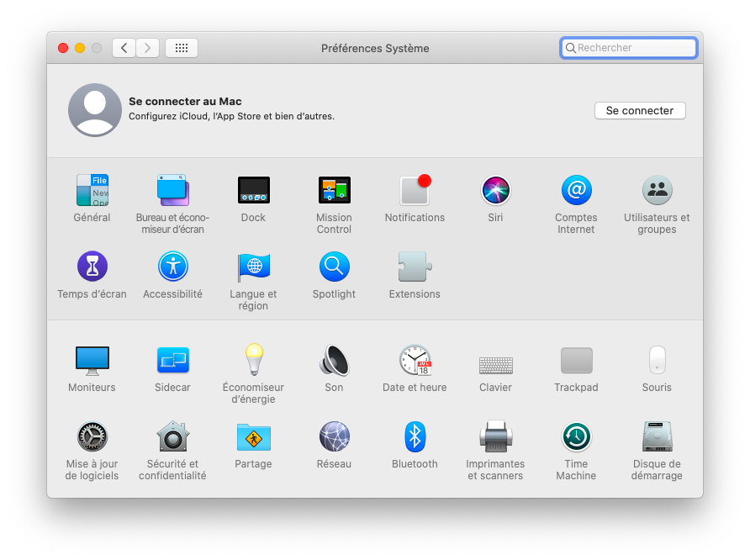Open Clavier keyboard preferences

coord(496,366)
